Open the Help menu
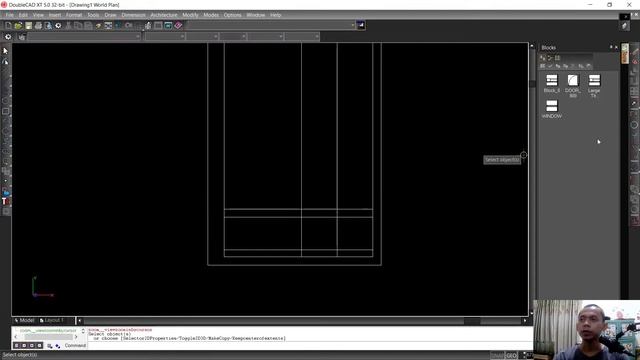The width and height of the screenshot is (640, 360). (276, 15)
